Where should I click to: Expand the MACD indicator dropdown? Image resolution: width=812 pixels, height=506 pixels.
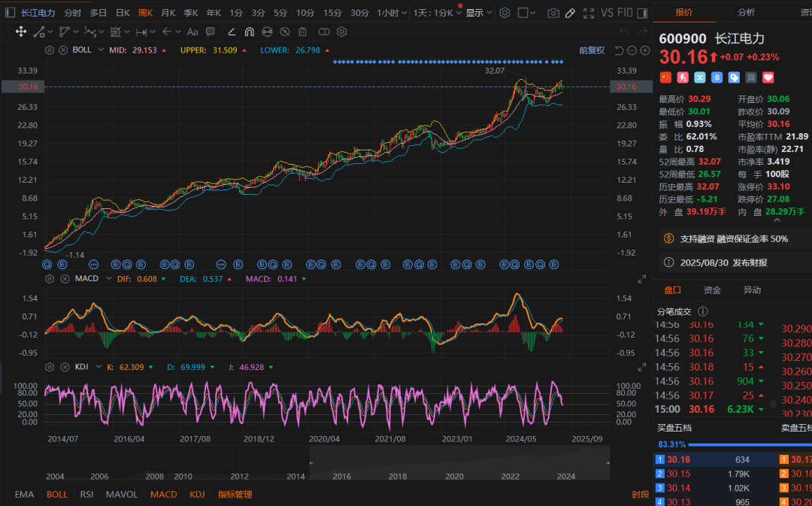click(x=109, y=279)
